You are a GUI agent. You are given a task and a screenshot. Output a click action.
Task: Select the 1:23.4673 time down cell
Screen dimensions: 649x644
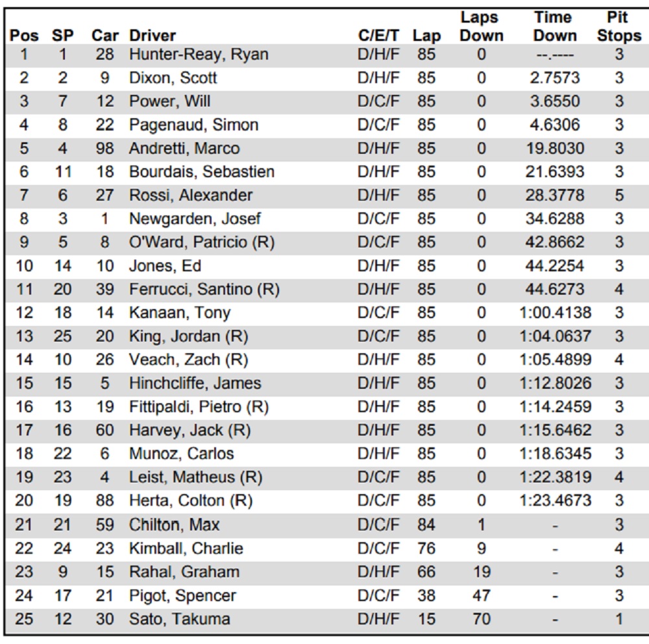pyautogui.click(x=555, y=501)
